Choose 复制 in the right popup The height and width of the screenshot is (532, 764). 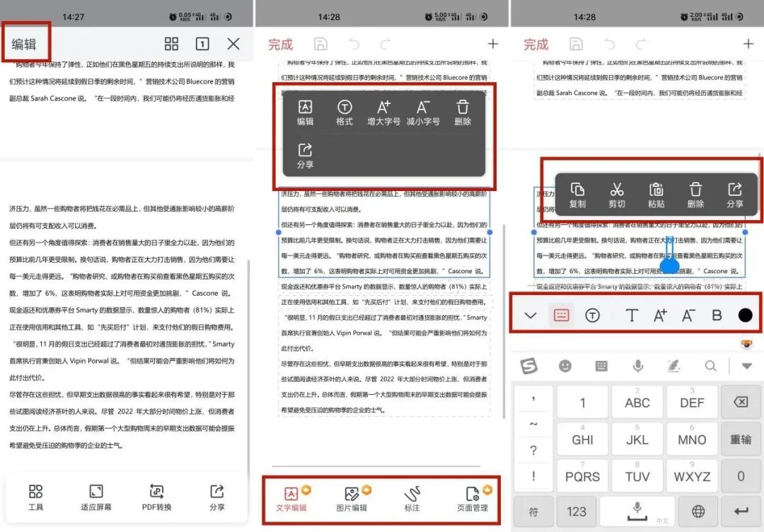[x=577, y=195]
